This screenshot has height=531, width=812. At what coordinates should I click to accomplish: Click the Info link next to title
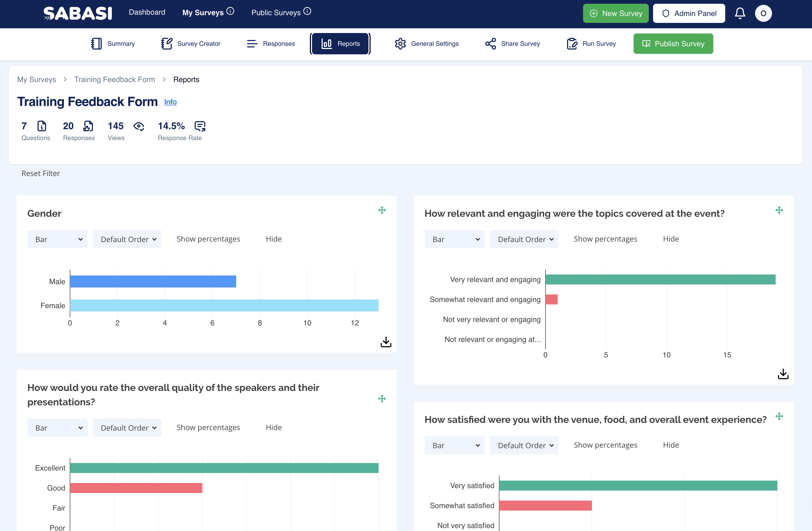tap(170, 102)
